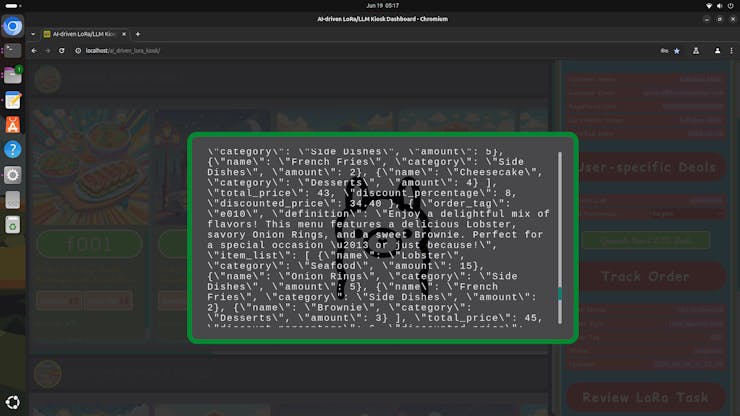This screenshot has height=416, width=740.
Task: Bookmark this page with the star icon
Action: point(677,51)
